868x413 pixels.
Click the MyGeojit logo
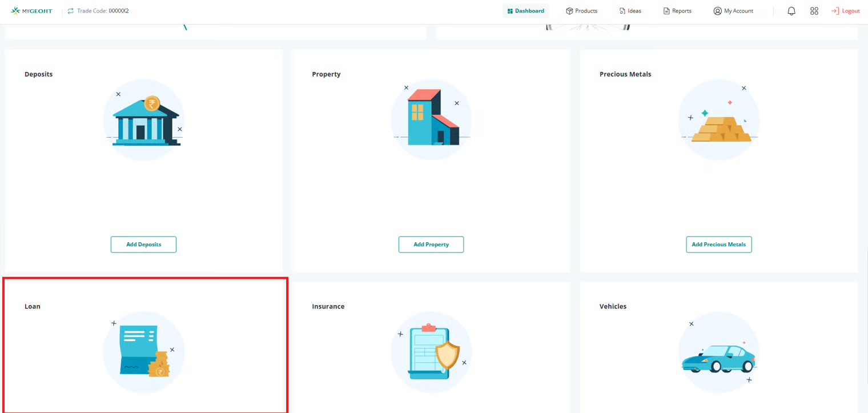click(x=32, y=11)
